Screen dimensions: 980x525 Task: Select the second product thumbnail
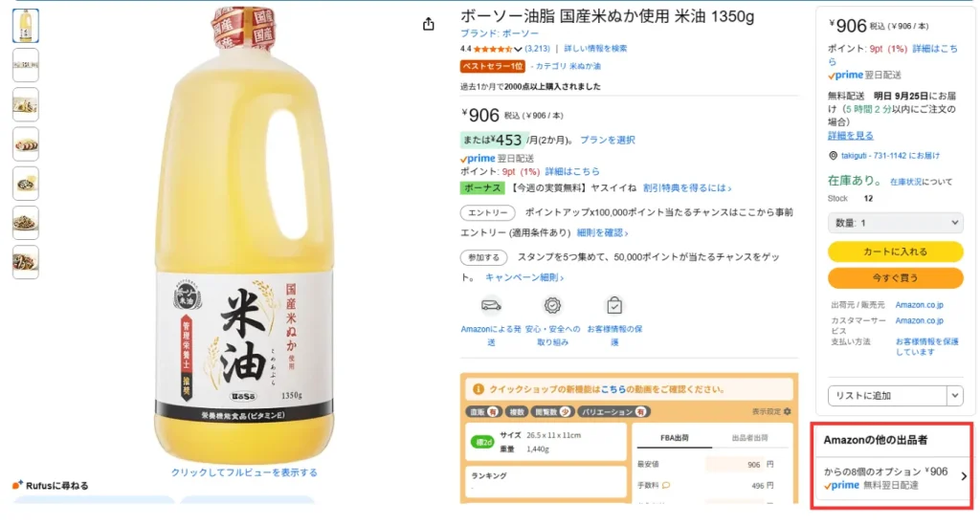click(26, 65)
